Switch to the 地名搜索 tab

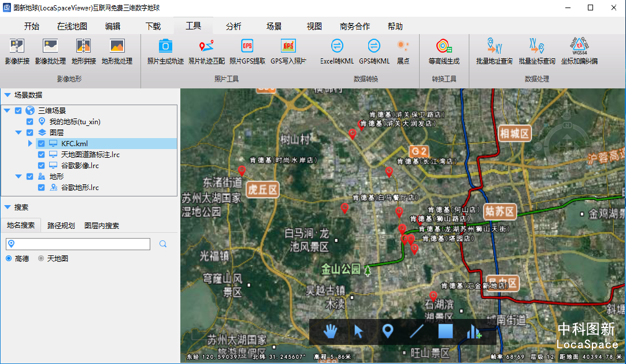pos(21,225)
